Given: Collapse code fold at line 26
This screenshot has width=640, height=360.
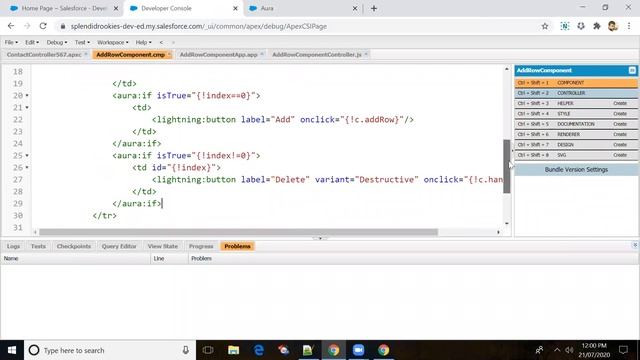Looking at the screenshot, I should coord(27,168).
